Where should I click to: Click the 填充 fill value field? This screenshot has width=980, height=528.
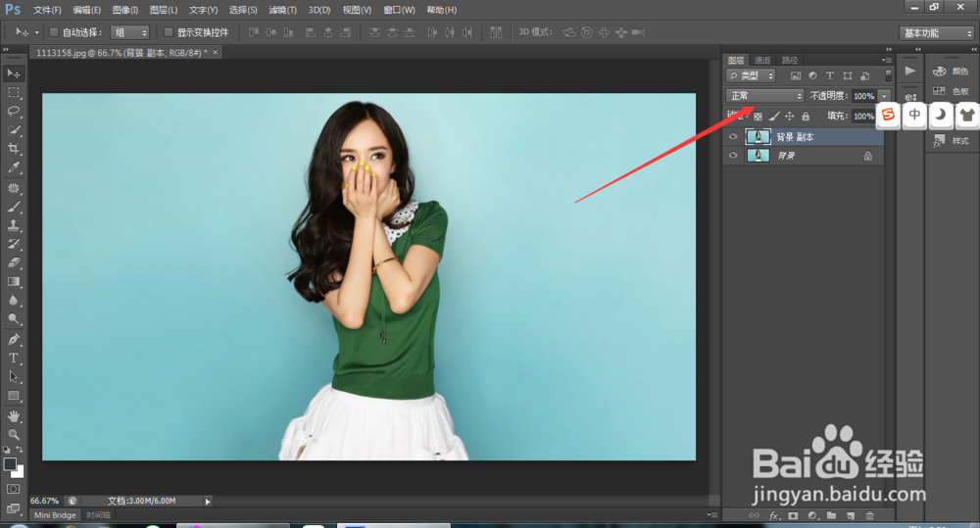point(863,117)
